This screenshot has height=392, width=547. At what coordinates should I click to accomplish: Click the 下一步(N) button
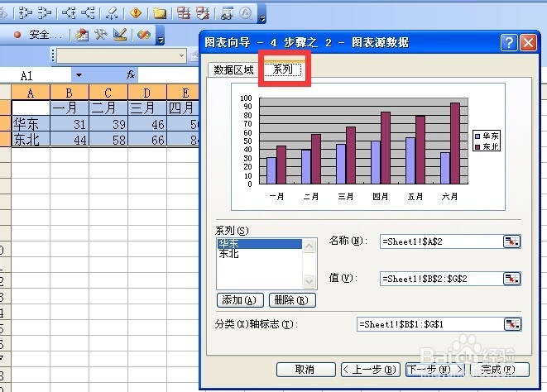point(435,370)
